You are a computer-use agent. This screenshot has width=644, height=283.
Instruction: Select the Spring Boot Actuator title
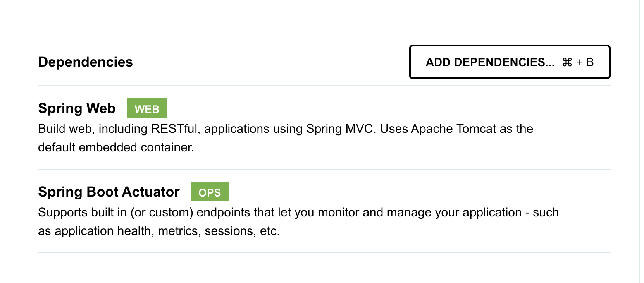tap(109, 192)
